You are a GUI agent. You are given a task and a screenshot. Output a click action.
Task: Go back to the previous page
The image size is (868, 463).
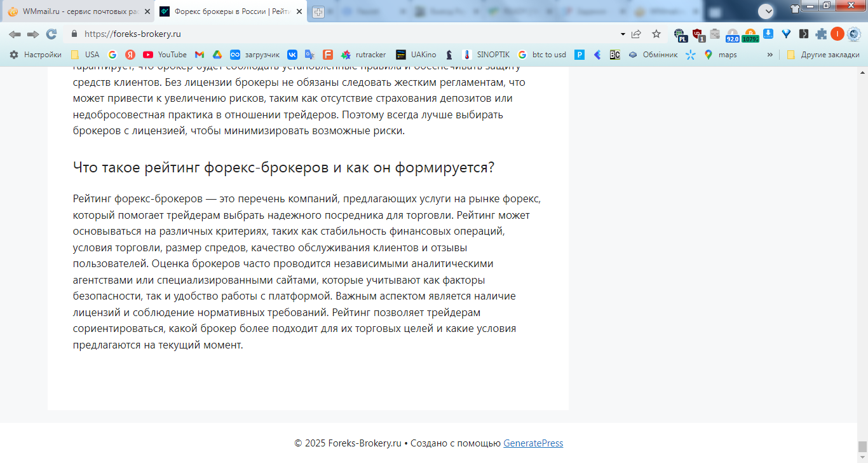(15, 34)
